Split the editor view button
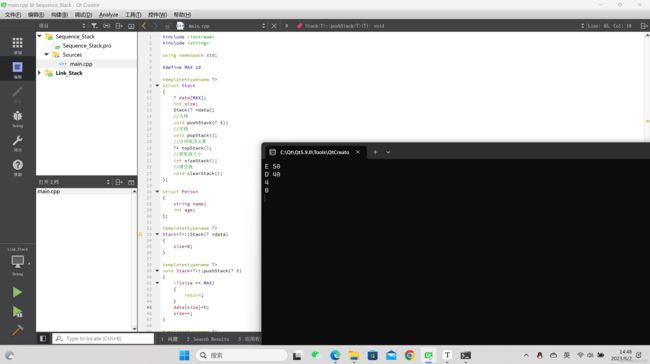 point(644,26)
